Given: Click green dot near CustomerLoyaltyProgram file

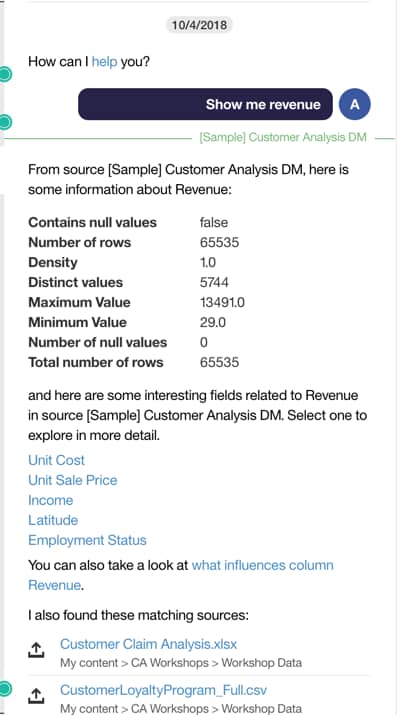Looking at the screenshot, I should (5, 688).
